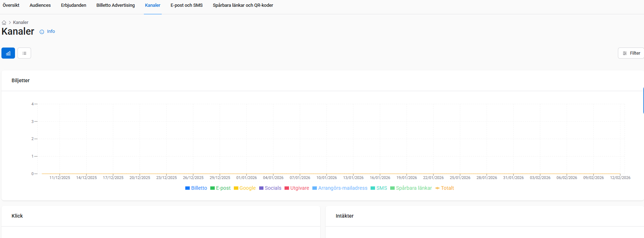Image resolution: width=644 pixels, height=238 pixels.
Task: Select the E-post och SMS tab
Action: coord(186,5)
